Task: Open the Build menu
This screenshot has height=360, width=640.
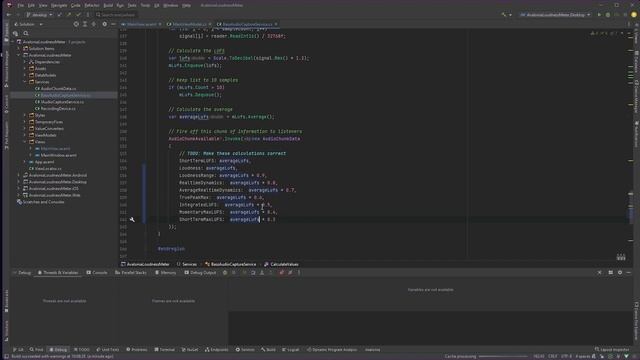Action: coord(108,5)
